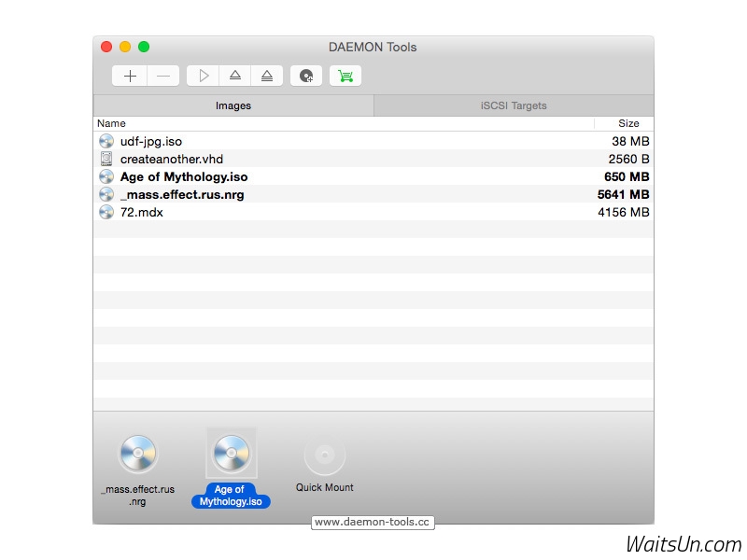The image size is (747, 560).
Task: Click the disc icon beside udf-jpg.iso
Action: point(106,141)
